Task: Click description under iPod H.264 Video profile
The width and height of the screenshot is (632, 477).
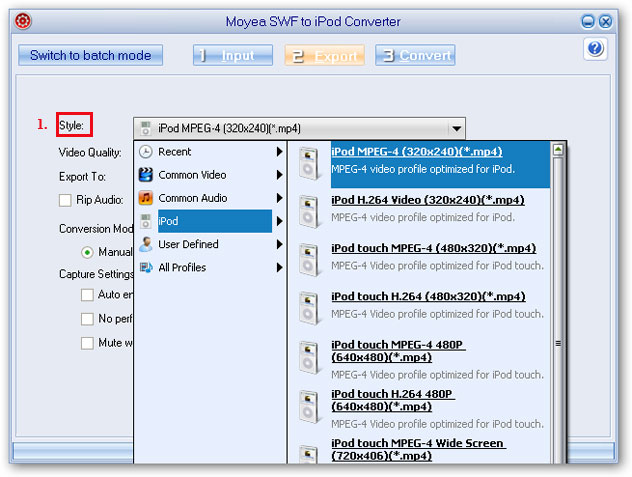Action: [x=423, y=218]
